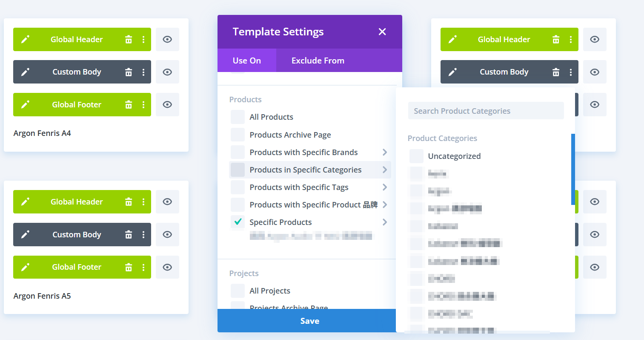Edit the Custom Body of Argon Fenris A5
This screenshot has width=644, height=340.
(25, 234)
